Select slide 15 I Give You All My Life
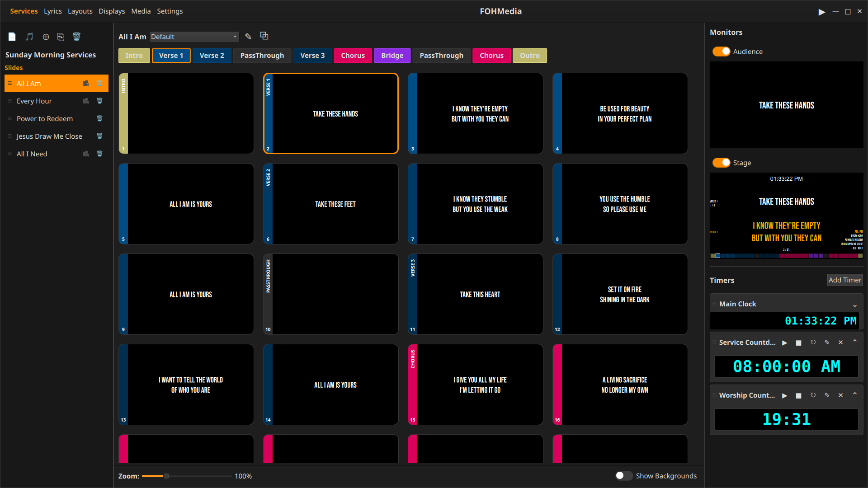Viewport: 868px width, 488px height. 475,385
